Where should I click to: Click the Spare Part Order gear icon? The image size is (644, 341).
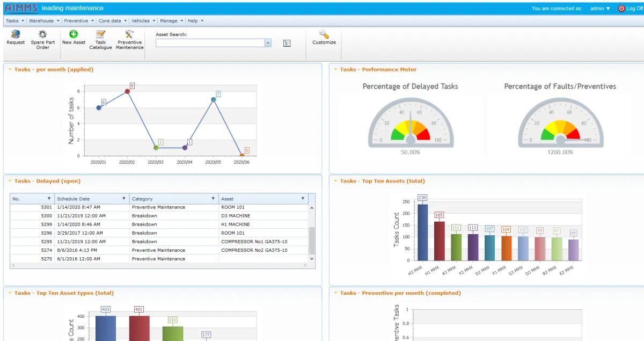coord(43,34)
